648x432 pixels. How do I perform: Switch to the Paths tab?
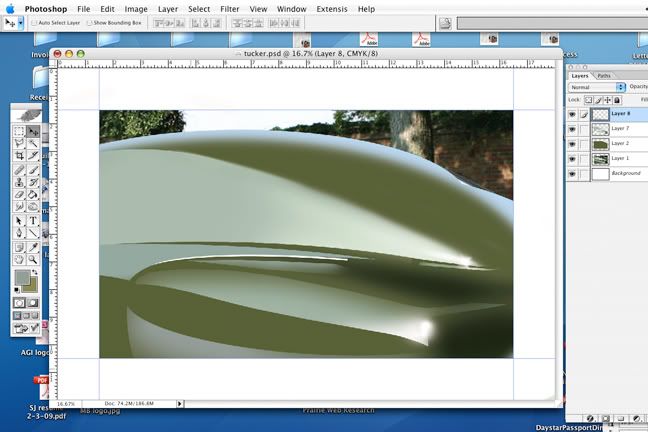point(604,76)
